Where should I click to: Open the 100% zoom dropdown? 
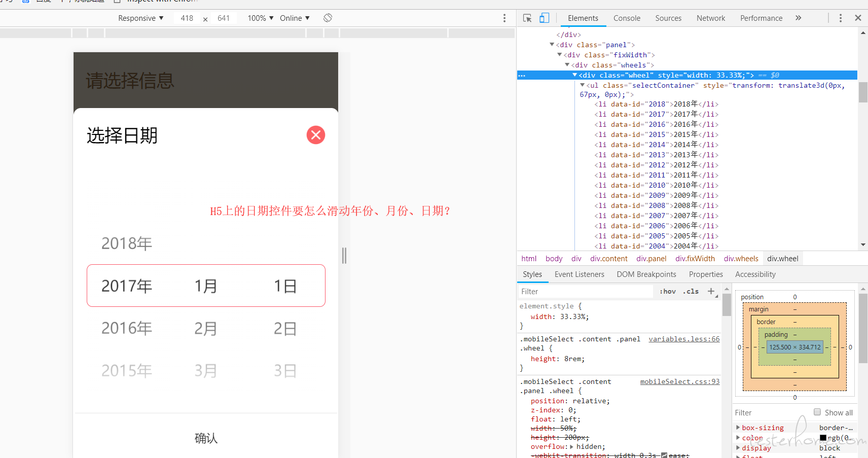click(x=261, y=18)
